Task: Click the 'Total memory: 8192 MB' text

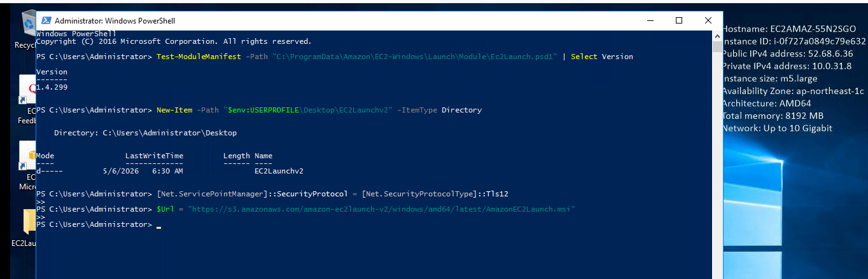Action: 773,116
